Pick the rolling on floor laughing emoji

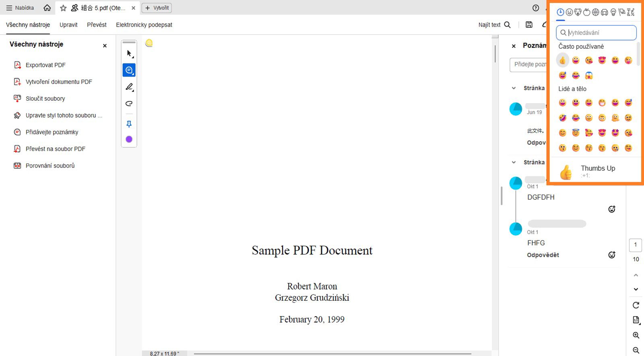(563, 118)
